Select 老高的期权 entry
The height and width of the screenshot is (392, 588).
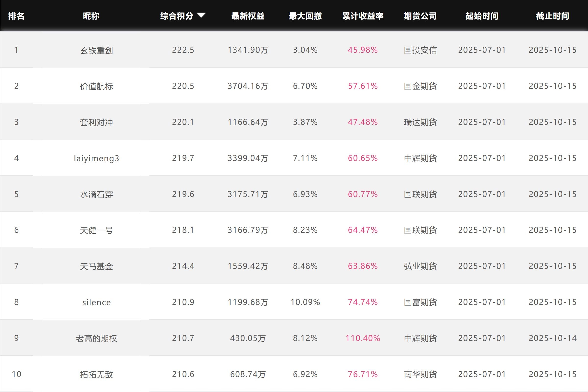(x=96, y=338)
